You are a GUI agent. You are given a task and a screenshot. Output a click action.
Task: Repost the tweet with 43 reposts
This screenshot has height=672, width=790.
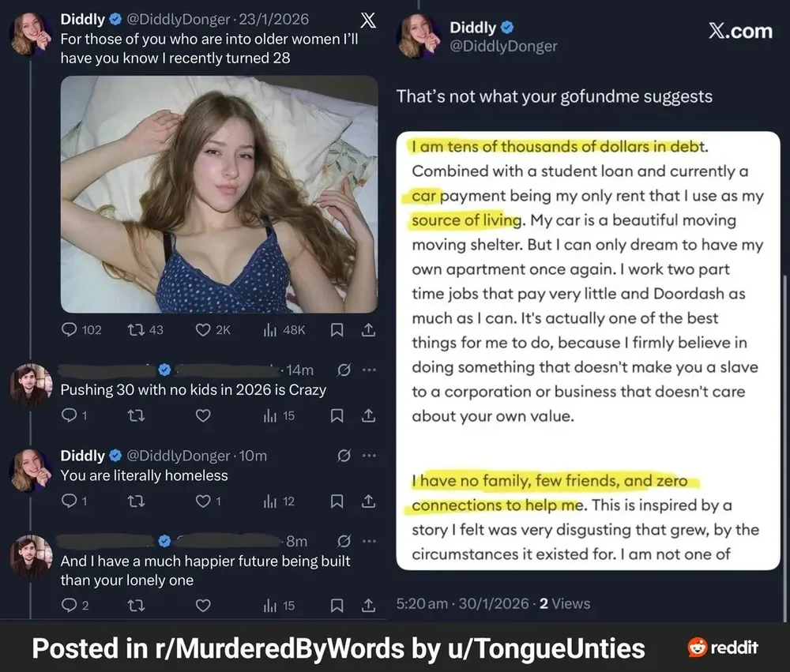tap(136, 330)
